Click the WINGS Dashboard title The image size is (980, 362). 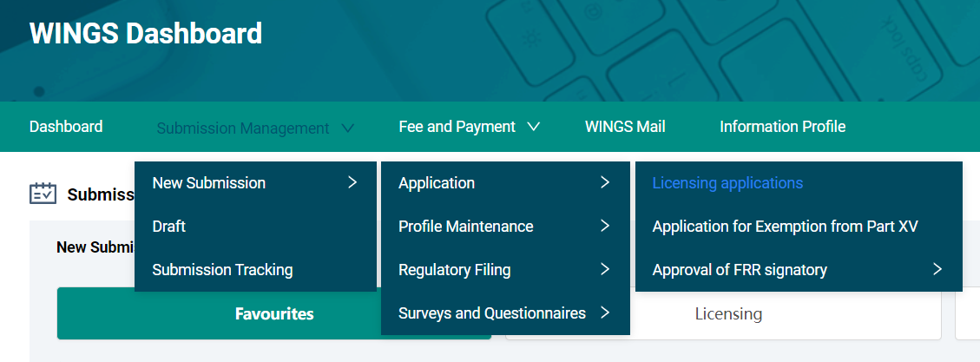(x=146, y=34)
